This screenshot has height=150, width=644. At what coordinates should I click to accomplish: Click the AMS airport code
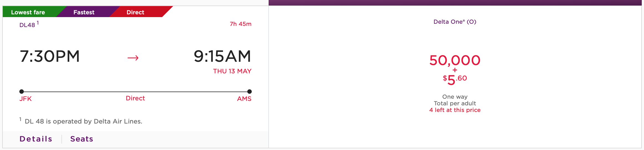point(244,99)
